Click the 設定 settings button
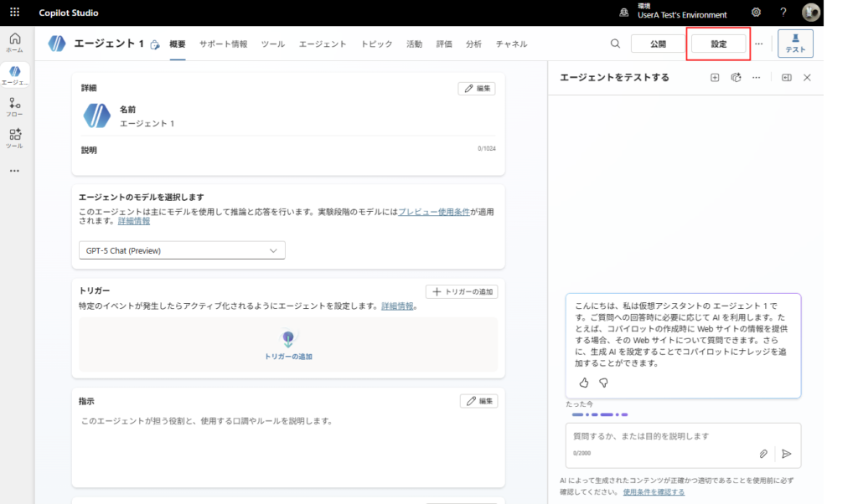 (718, 44)
